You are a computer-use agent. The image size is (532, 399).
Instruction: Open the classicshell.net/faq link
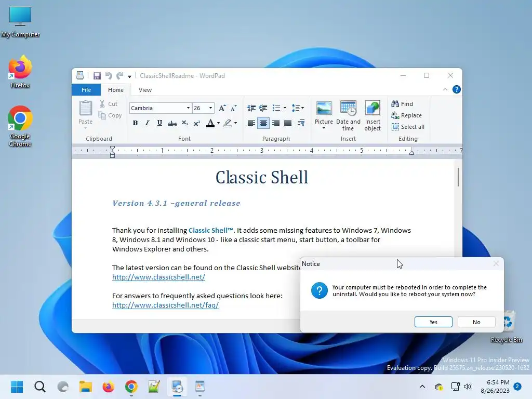coord(165,305)
